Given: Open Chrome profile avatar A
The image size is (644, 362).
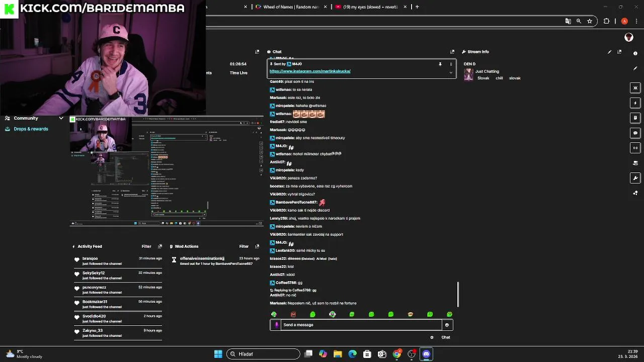Looking at the screenshot, I should [x=624, y=21].
